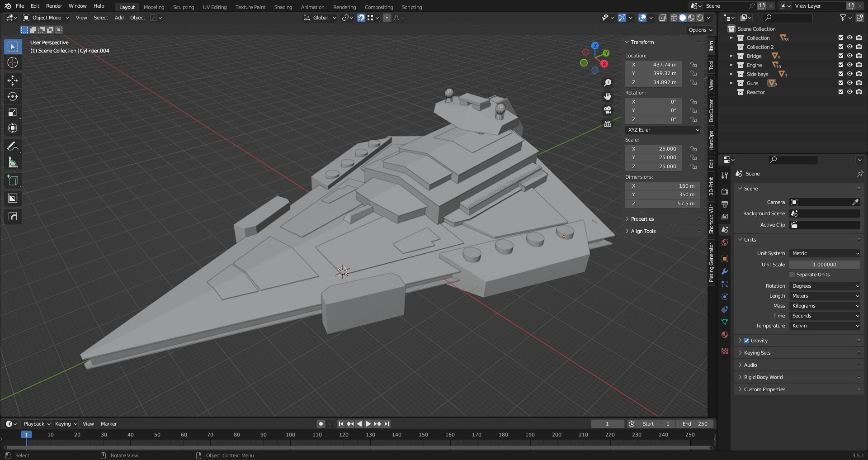Toggle the snap magnet icon
868x460 pixels.
tap(361, 18)
